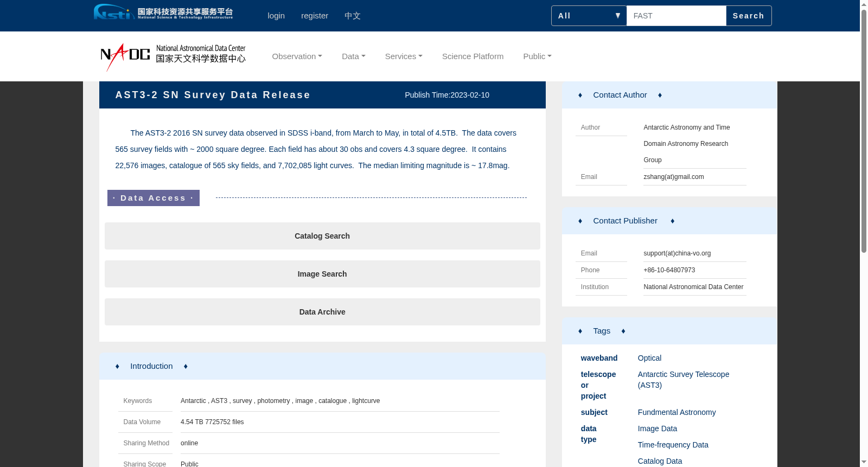Click the Tags section heading
This screenshot has width=868, height=467.
[602, 331]
